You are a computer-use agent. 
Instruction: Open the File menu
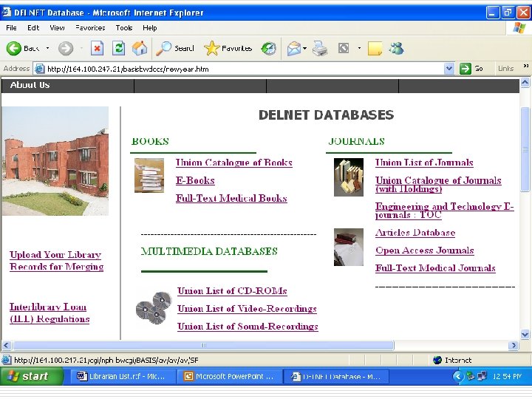(11, 28)
